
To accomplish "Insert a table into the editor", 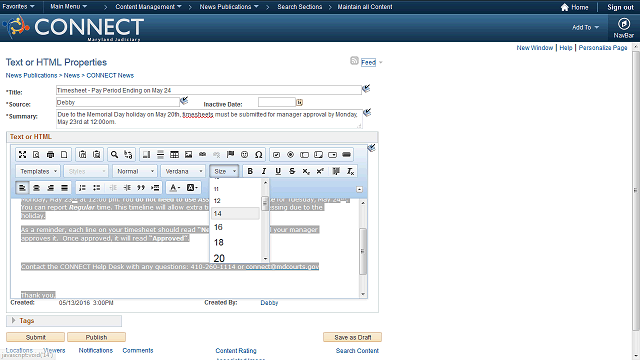I will pos(174,155).
